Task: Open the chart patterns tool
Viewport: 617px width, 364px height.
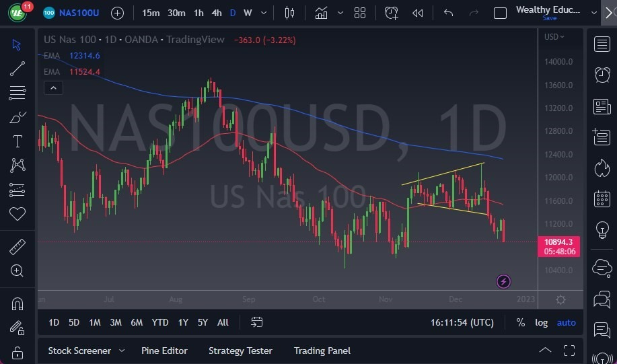Action: tap(17, 166)
